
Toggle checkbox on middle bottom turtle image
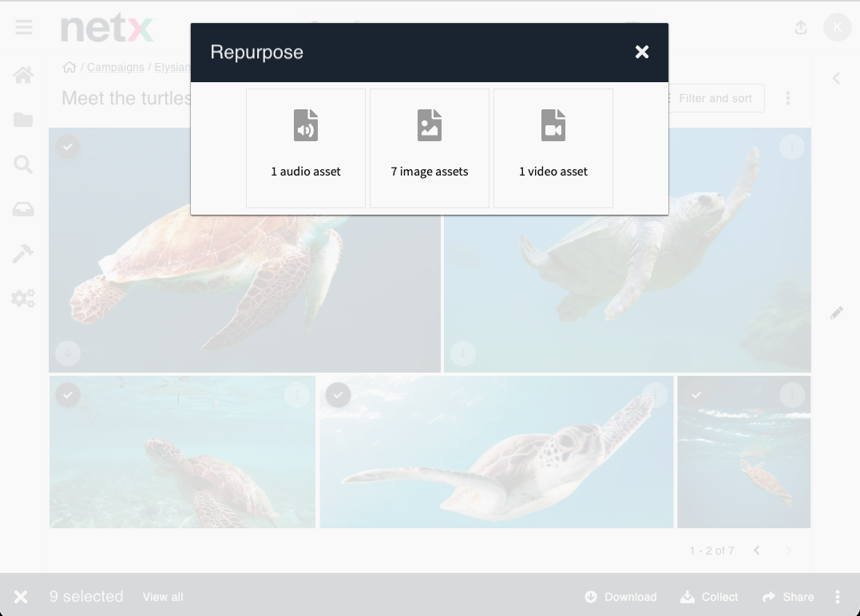click(x=339, y=395)
